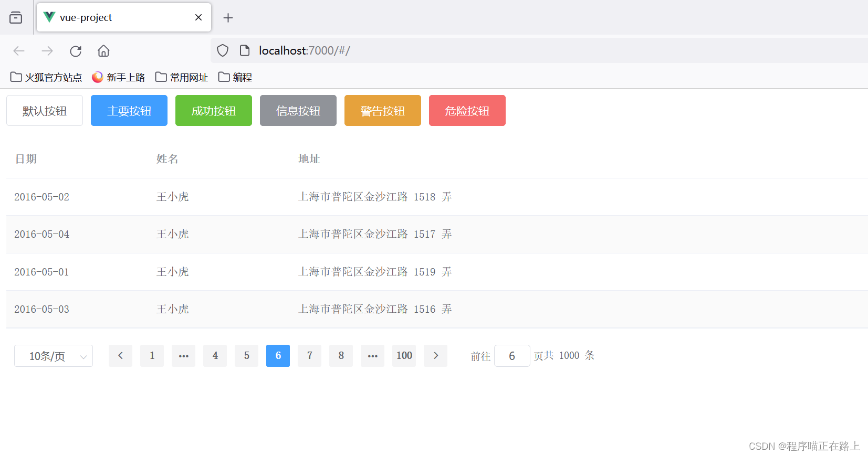The height and width of the screenshot is (456, 868).
Task: Open 编程 bookmark folder
Action: 235,77
